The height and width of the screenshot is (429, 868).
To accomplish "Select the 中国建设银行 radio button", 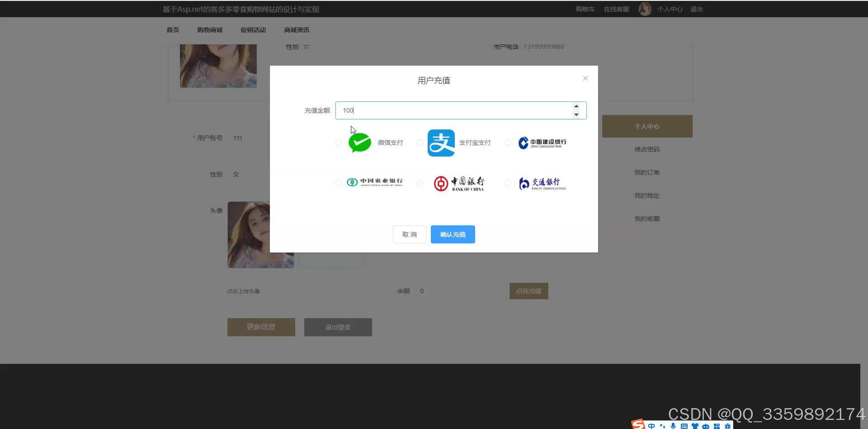I will (x=508, y=143).
